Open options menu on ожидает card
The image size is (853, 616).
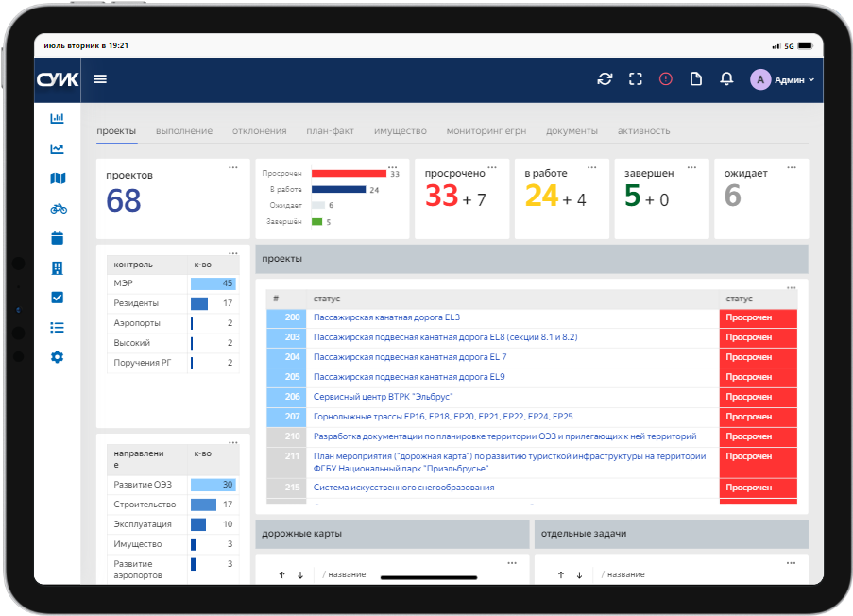click(792, 167)
